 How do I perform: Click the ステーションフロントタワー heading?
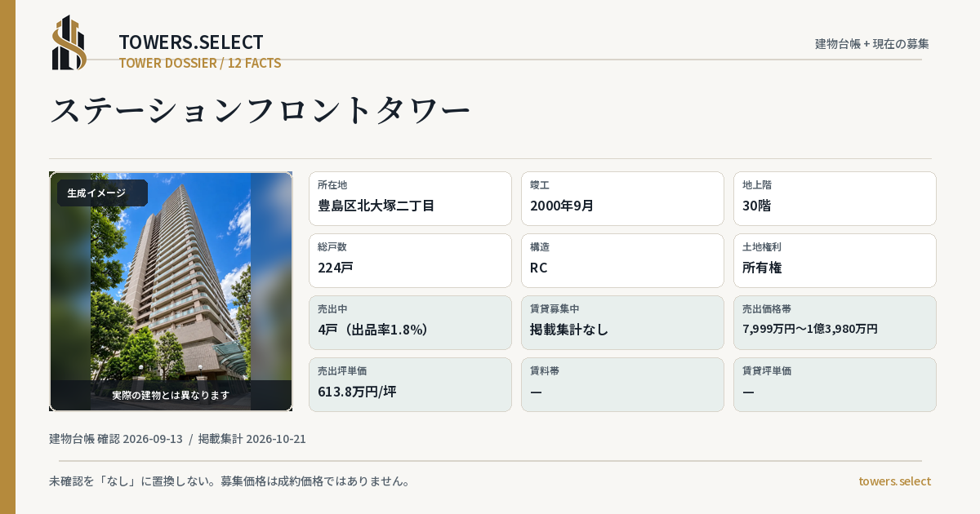click(261, 110)
